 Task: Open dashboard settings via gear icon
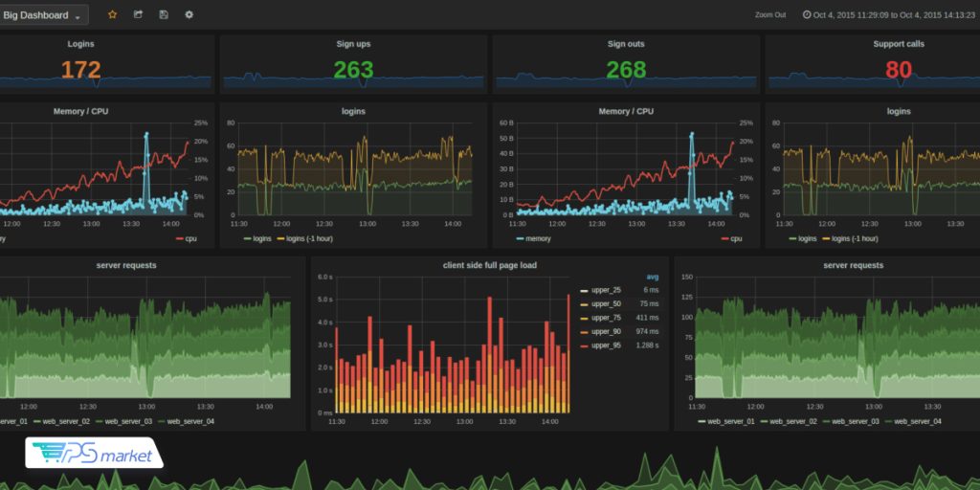coord(189,14)
